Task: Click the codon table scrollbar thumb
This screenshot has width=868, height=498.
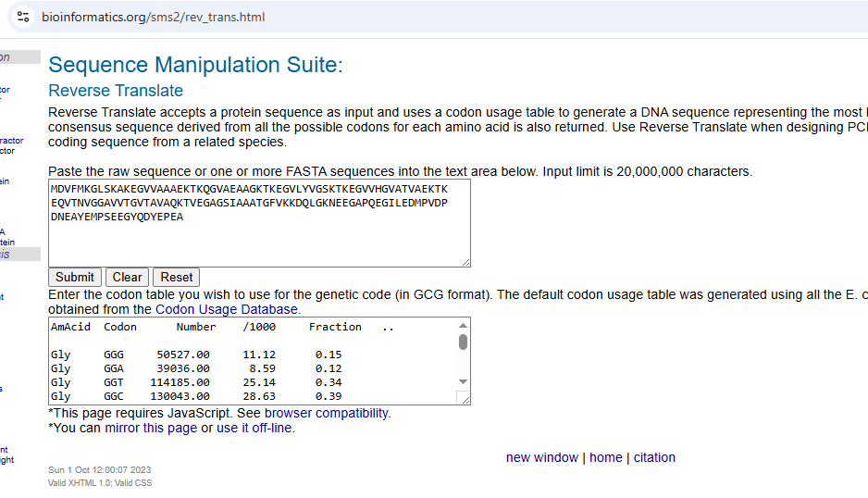Action: coord(463,342)
